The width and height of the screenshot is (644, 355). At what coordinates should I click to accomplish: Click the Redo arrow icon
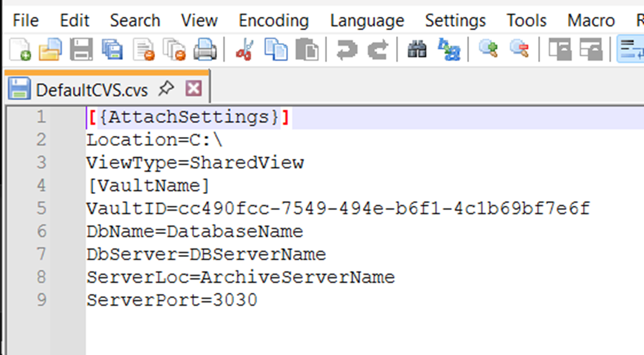click(x=377, y=51)
